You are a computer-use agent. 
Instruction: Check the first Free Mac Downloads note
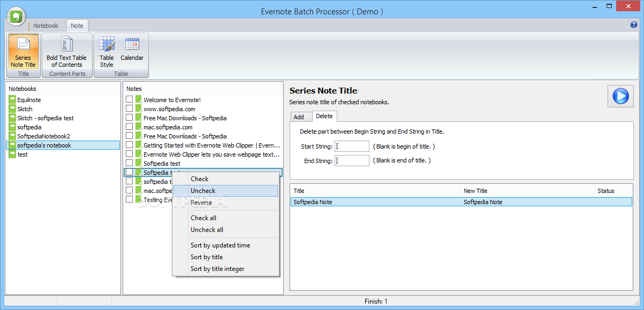[129, 118]
